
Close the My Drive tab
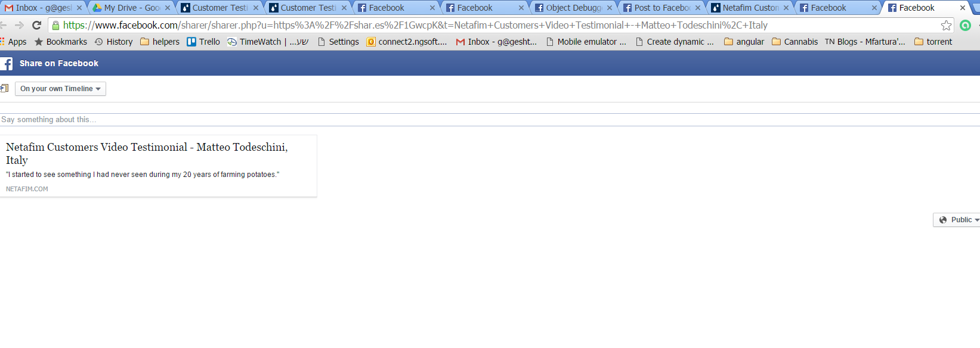point(168,8)
